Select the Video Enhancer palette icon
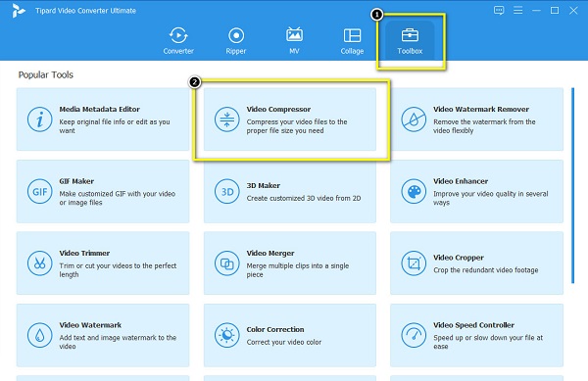 (414, 191)
